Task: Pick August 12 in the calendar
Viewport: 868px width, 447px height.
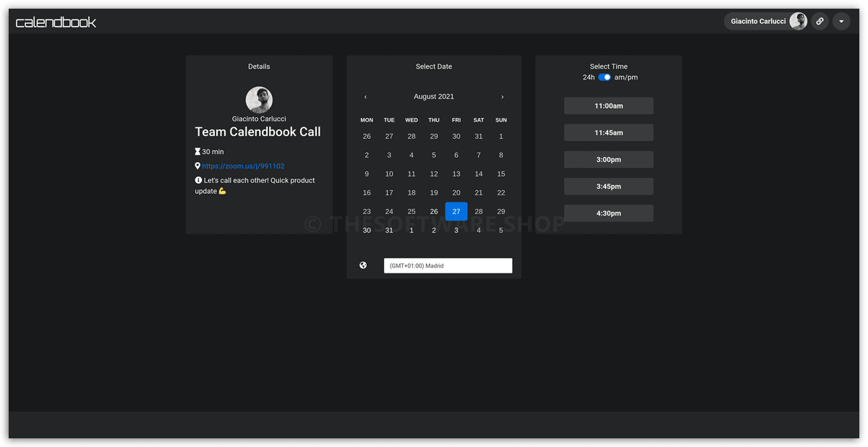Action: pos(434,174)
